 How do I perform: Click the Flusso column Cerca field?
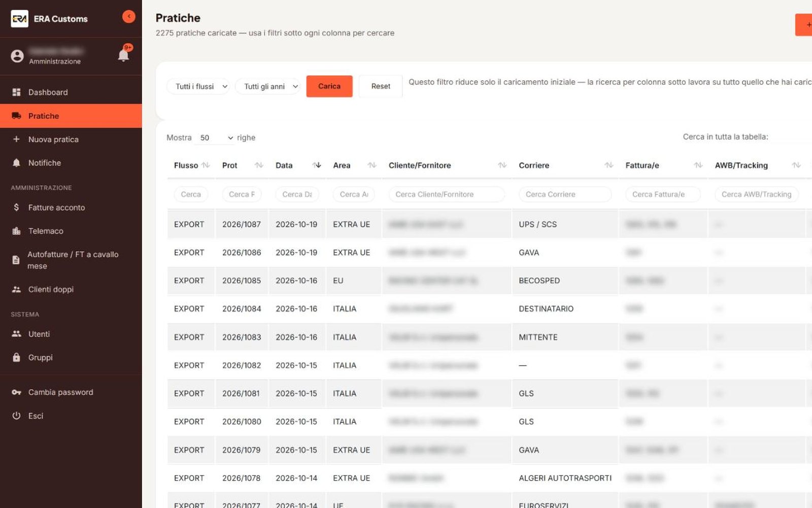coord(191,194)
